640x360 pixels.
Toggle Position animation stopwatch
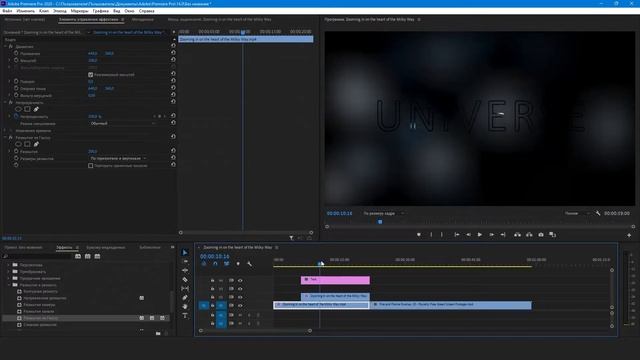[16, 53]
